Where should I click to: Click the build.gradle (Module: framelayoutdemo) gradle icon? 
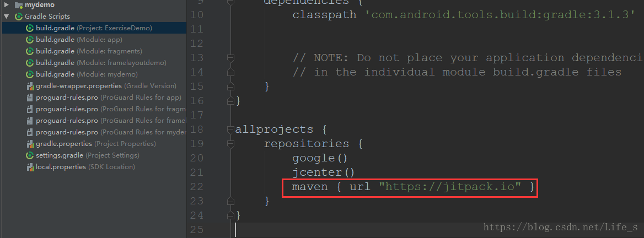click(x=30, y=63)
